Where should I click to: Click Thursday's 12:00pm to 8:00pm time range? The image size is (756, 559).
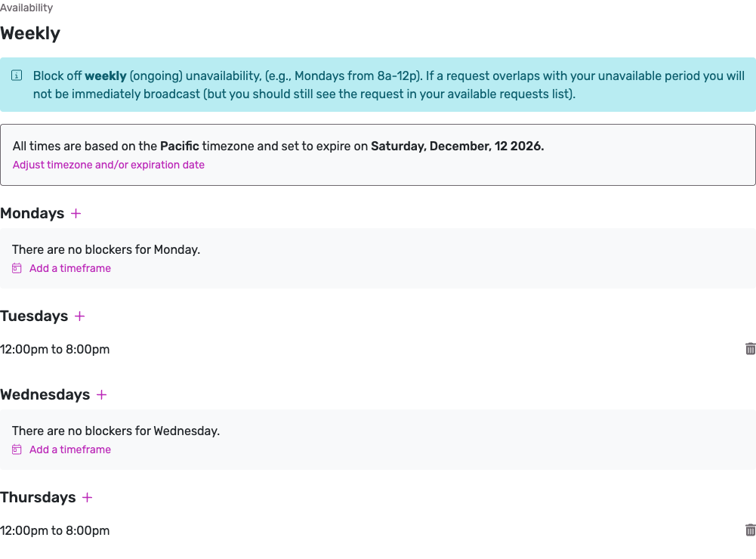pos(54,530)
